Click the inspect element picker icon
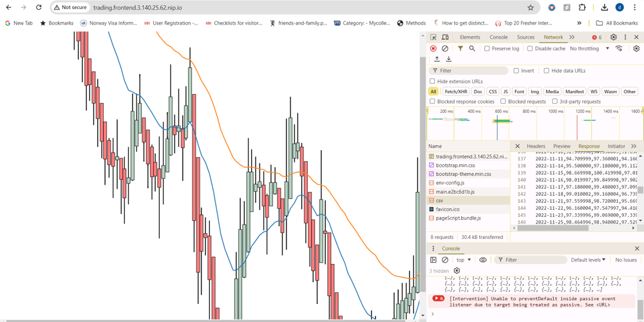Screen dimensions: 644x322 click(x=433, y=37)
